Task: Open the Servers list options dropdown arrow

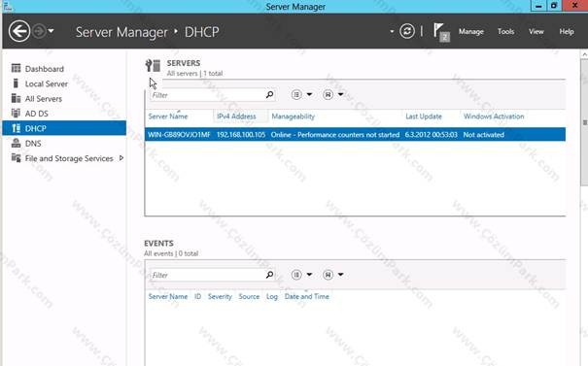Action: pyautogui.click(x=309, y=94)
